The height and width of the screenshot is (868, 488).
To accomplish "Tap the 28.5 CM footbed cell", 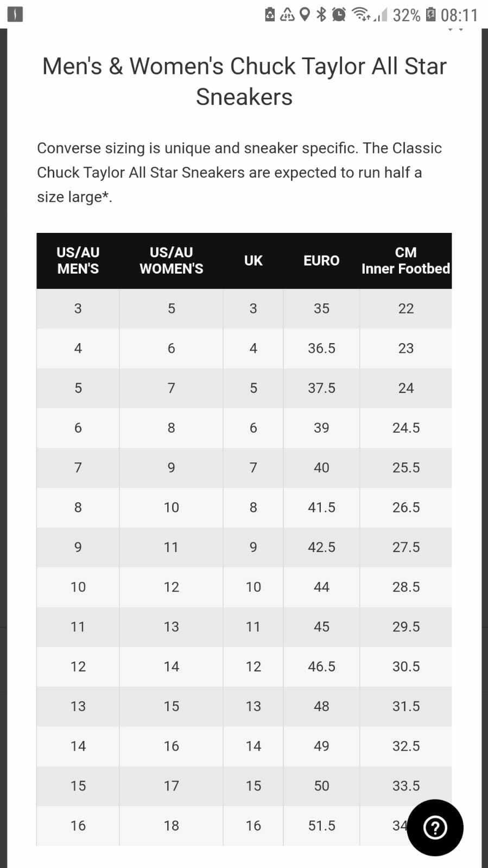I will coord(405,587).
